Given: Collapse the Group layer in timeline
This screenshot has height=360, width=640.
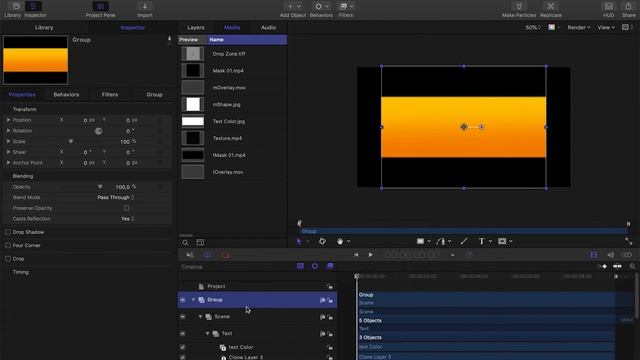Looking at the screenshot, I should 193,300.
